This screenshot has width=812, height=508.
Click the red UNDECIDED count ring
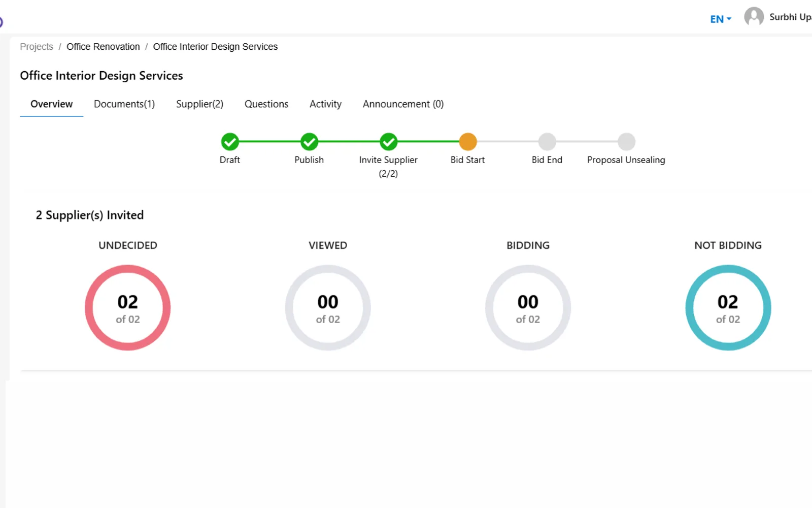(128, 308)
